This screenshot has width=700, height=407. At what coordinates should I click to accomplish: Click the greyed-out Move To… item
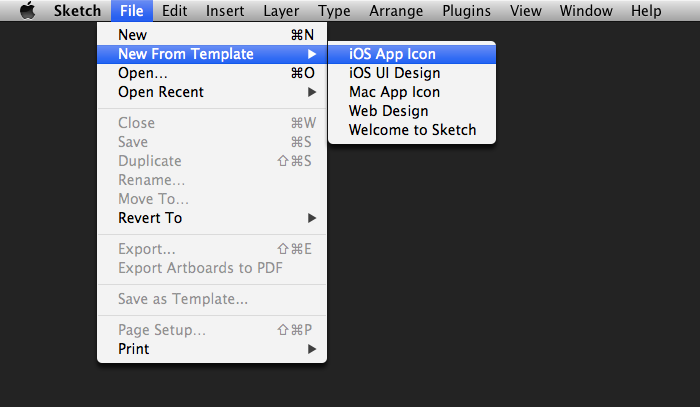(x=212, y=199)
